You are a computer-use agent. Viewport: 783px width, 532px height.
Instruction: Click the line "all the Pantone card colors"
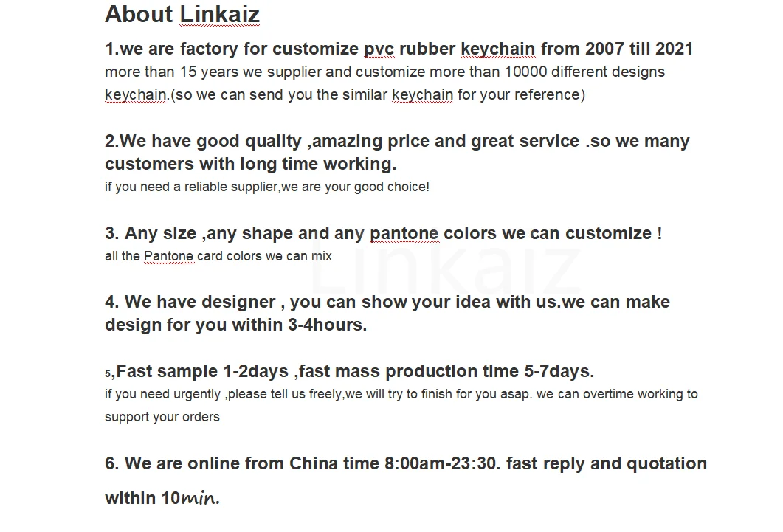[x=218, y=257]
